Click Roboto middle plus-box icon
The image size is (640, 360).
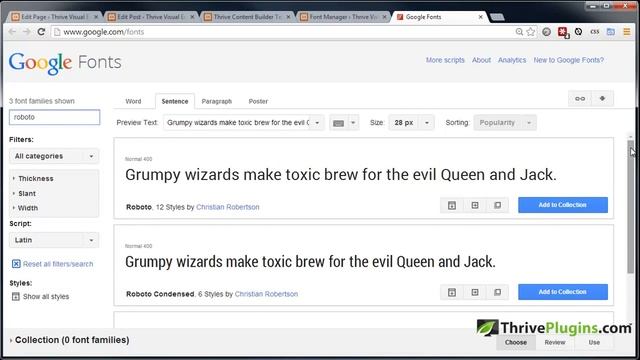click(x=475, y=205)
